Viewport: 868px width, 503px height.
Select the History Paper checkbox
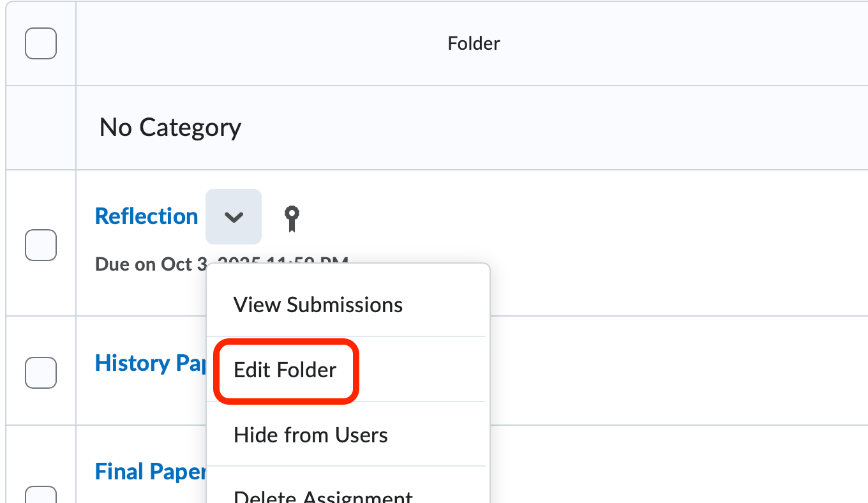[40, 373]
